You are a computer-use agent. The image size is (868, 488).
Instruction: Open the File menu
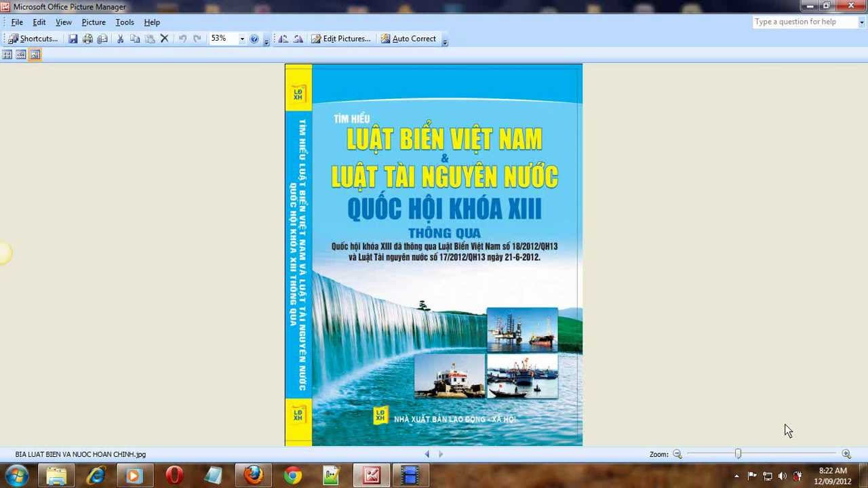[17, 22]
